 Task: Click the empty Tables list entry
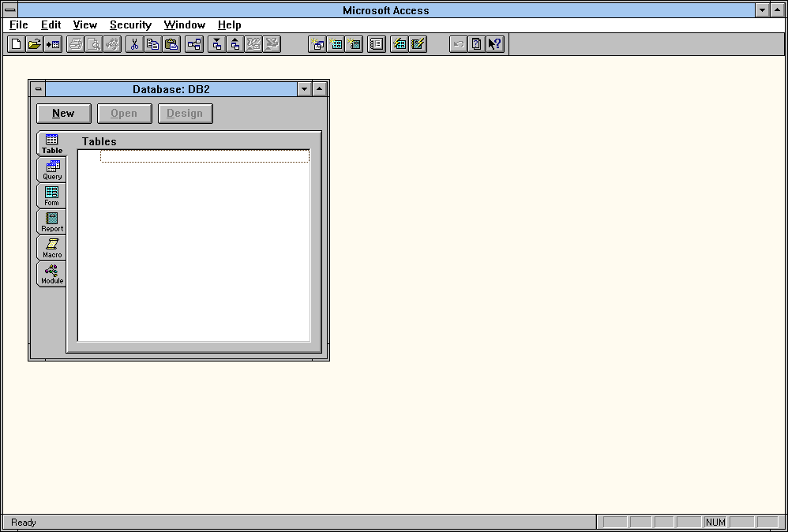point(205,156)
